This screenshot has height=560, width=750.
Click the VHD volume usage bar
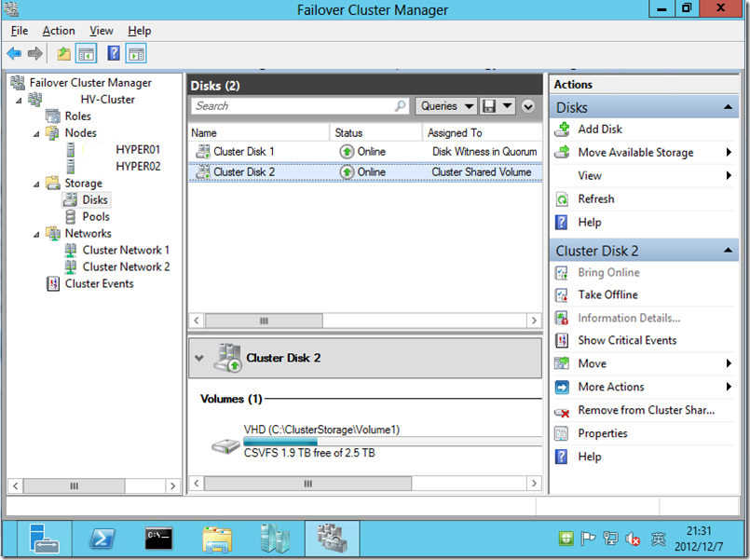coord(392,442)
